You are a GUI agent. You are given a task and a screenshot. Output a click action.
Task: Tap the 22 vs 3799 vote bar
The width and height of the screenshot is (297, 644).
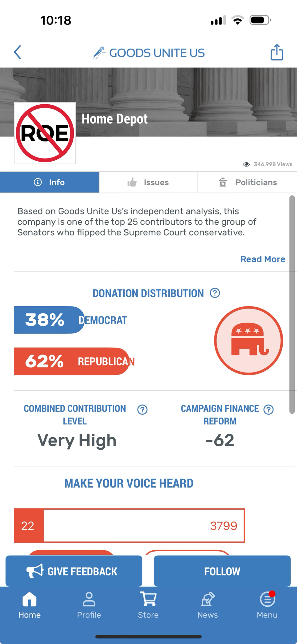click(x=129, y=526)
